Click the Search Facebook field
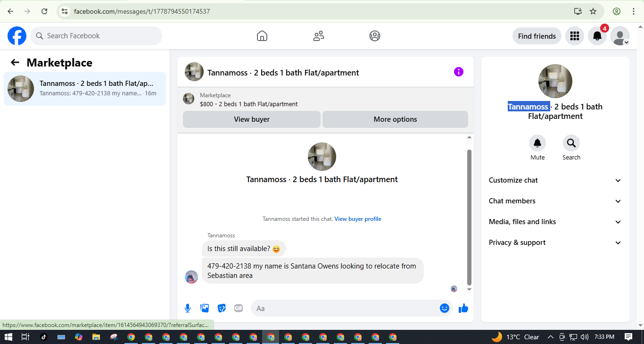 (x=96, y=36)
